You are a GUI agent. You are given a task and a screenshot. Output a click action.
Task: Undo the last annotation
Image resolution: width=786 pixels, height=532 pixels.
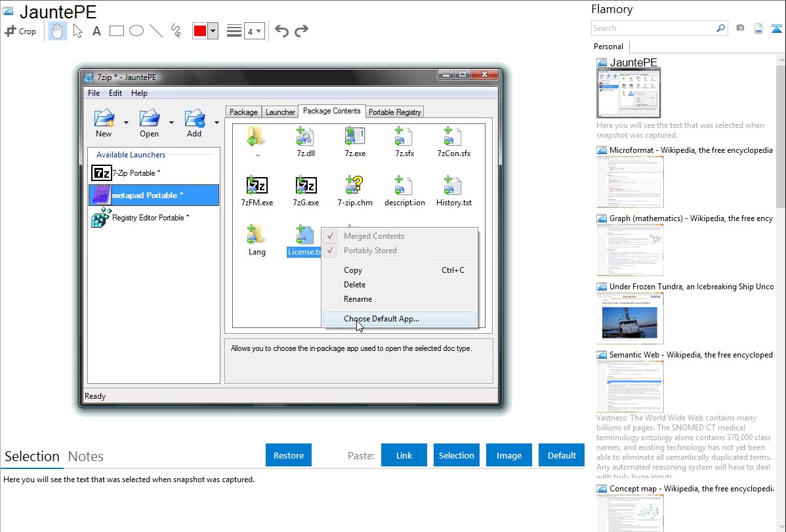click(281, 31)
